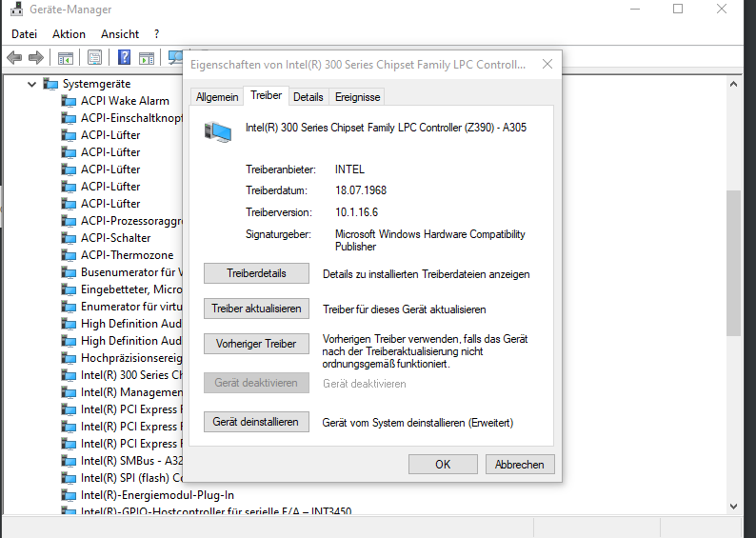Confirm the dialog with OK
Screen dimensions: 756x538
click(x=443, y=465)
